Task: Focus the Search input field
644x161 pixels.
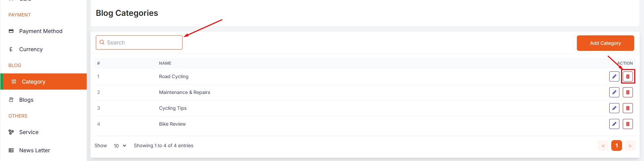Action: point(143,42)
